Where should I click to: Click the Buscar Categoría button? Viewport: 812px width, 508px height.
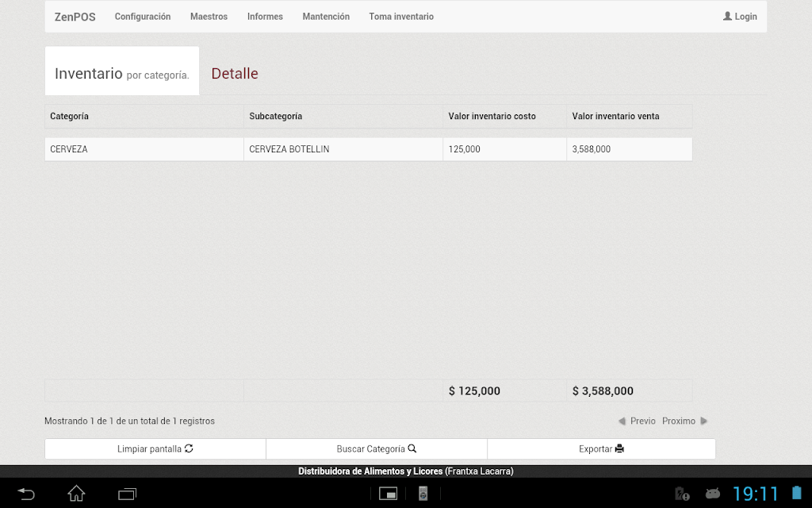click(377, 449)
